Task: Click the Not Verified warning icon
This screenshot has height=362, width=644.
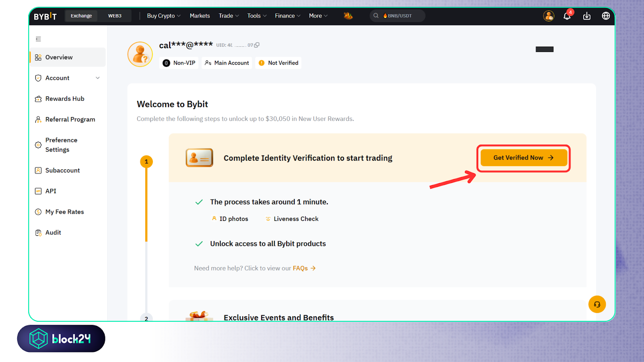Action: [262, 63]
